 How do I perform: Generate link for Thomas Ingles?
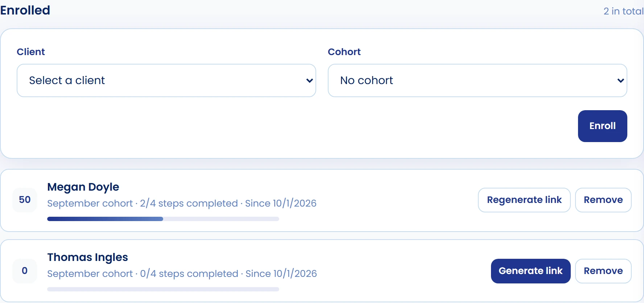point(531,271)
